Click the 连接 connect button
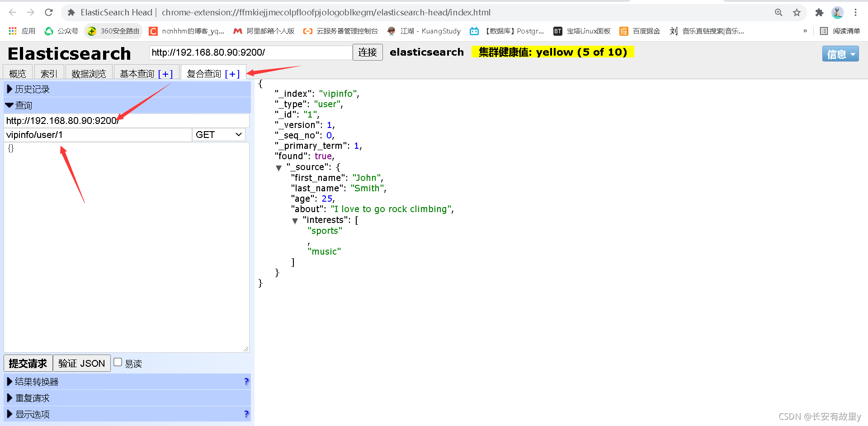Viewport: 868px width, 426px height. click(368, 52)
